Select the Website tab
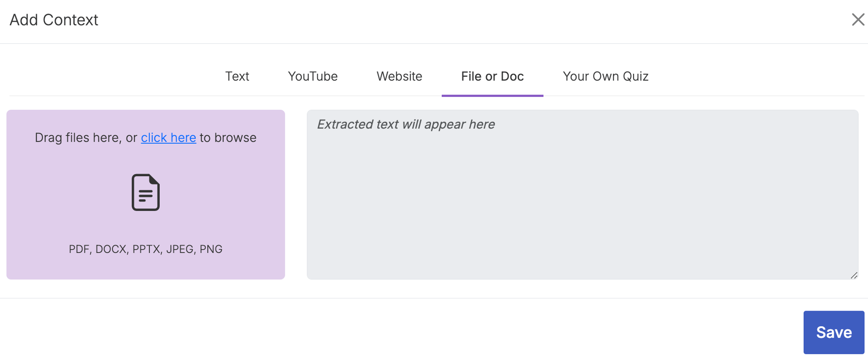This screenshot has width=868, height=361. coord(399,76)
